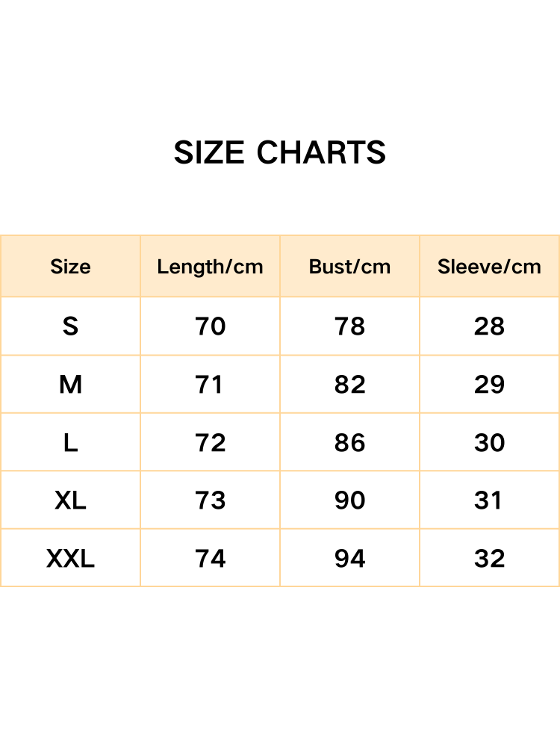Click the Length/cm column header

click(x=210, y=267)
